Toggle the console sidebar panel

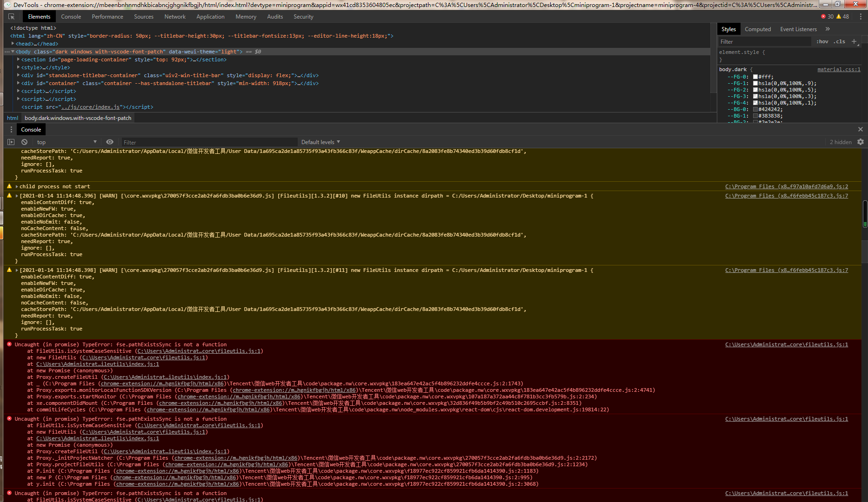coord(11,142)
